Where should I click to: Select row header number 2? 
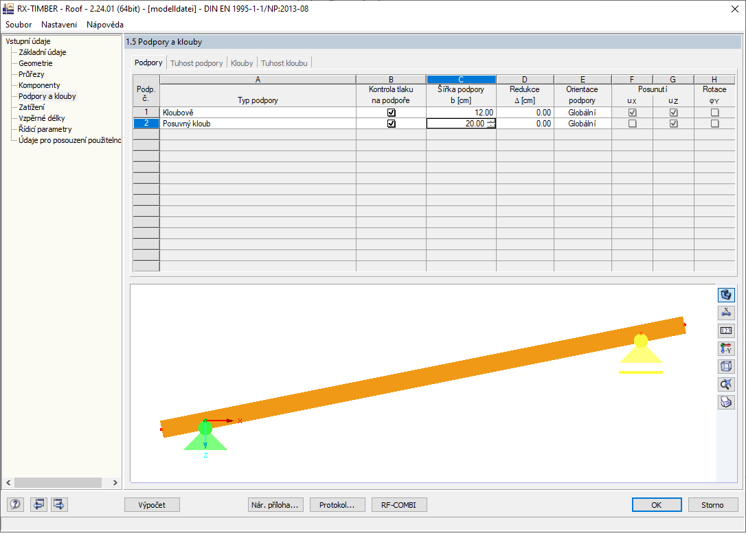[146, 123]
